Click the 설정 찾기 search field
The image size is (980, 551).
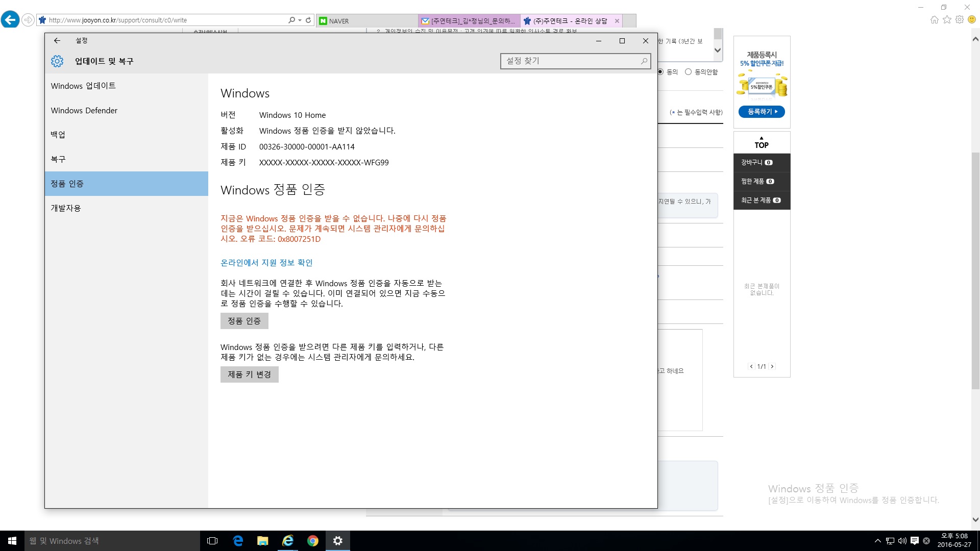click(576, 61)
